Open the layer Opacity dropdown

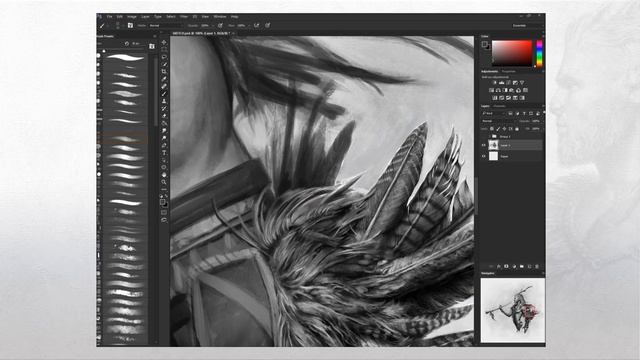point(536,121)
